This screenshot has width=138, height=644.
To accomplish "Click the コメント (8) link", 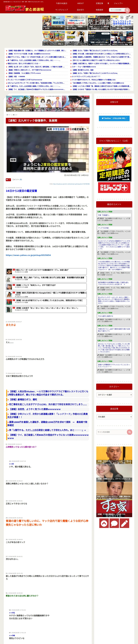I will (17, 179).
